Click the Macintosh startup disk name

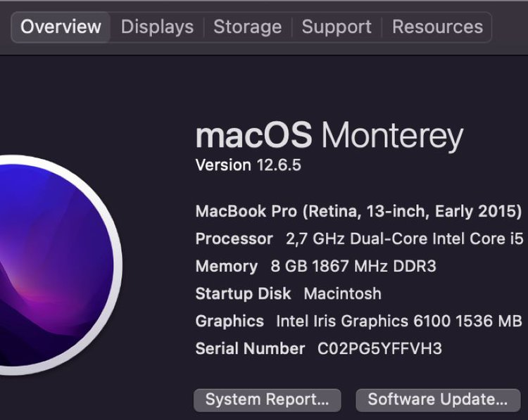(x=343, y=294)
